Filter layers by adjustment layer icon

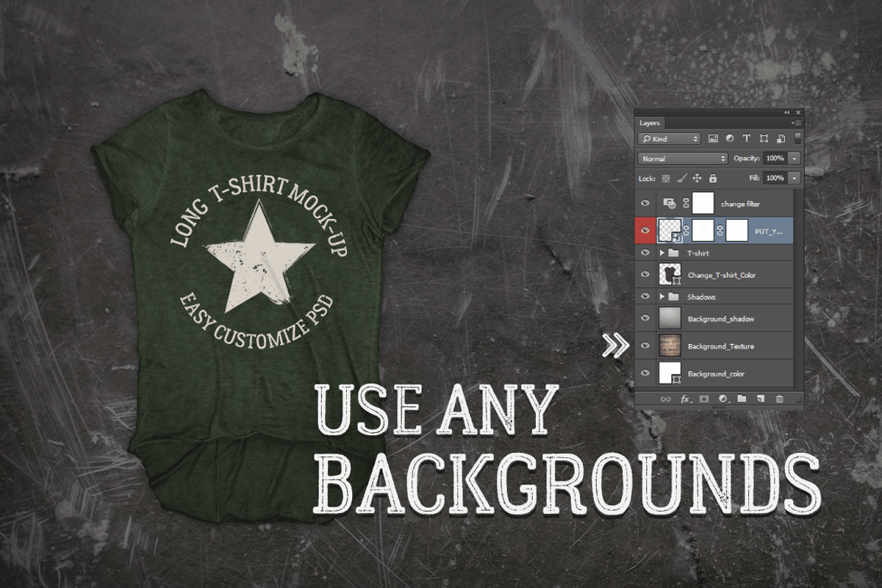point(730,138)
